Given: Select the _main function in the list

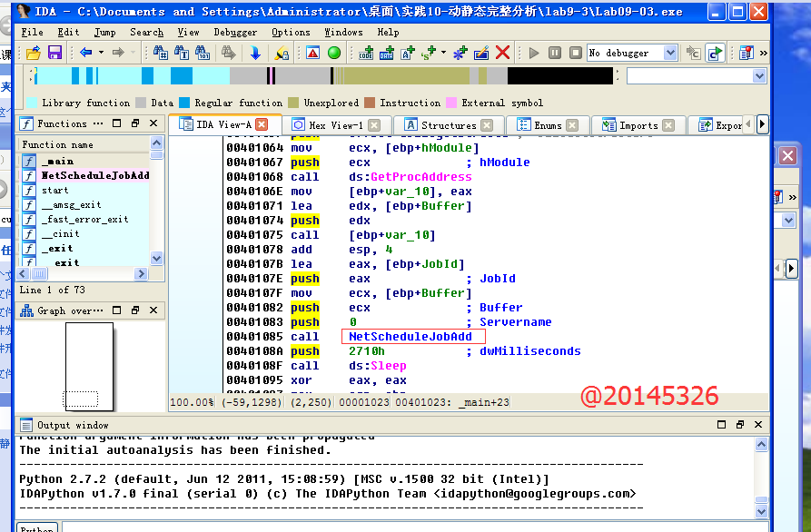Looking at the screenshot, I should (x=57, y=161).
